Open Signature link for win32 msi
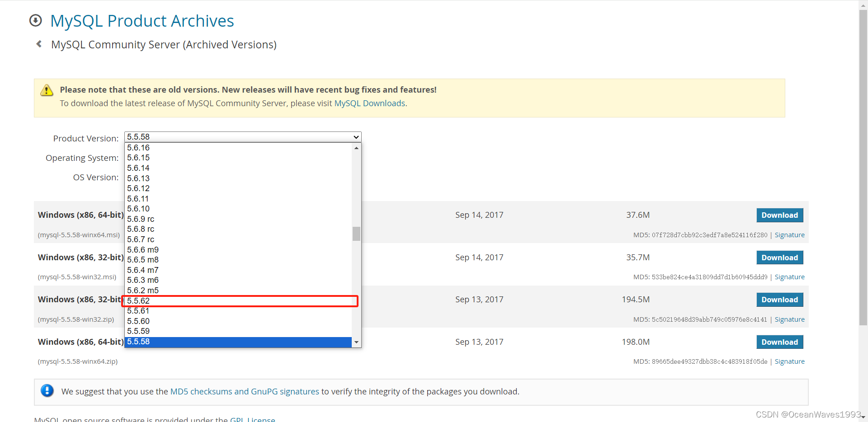Image resolution: width=868 pixels, height=422 pixels. (789, 277)
